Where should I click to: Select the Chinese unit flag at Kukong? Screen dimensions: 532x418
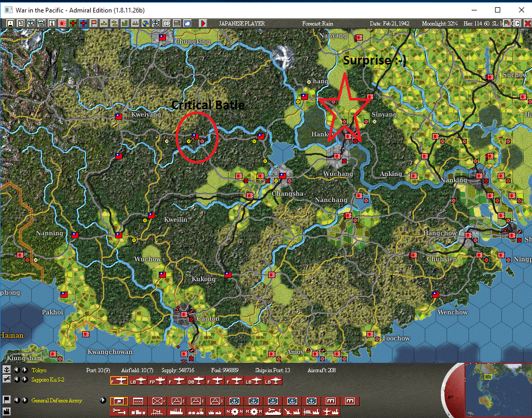[x=228, y=275]
